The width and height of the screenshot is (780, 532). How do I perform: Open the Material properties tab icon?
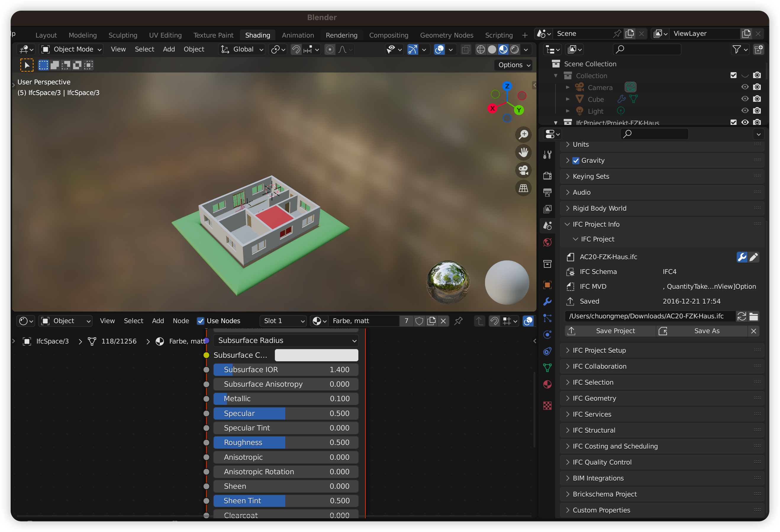[x=547, y=384]
